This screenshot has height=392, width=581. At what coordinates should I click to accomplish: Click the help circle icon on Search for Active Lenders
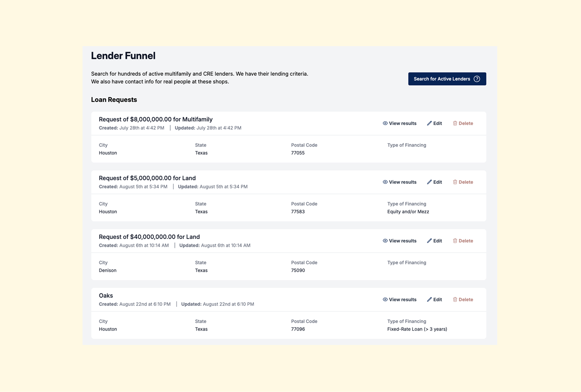[x=477, y=79]
